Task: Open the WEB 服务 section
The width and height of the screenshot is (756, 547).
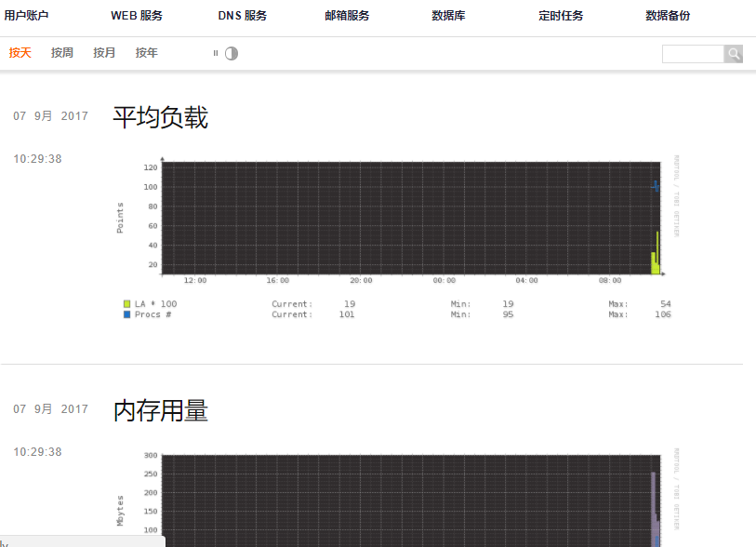Action: click(x=137, y=16)
